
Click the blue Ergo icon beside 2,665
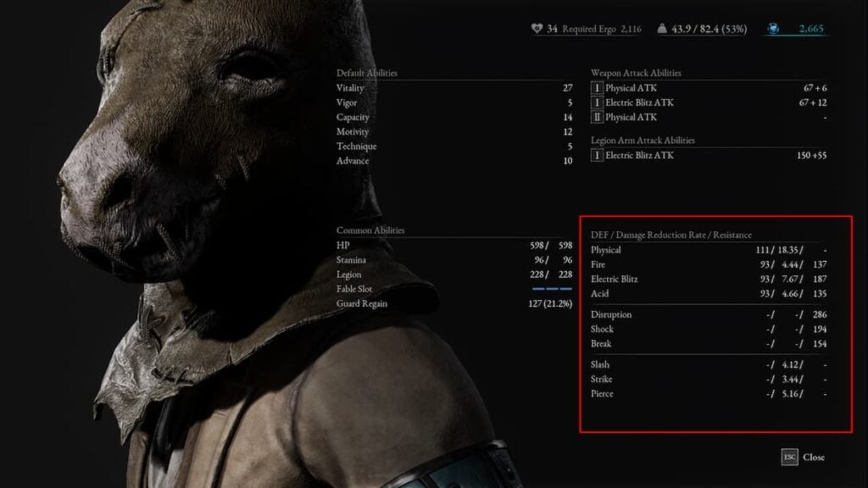click(773, 28)
